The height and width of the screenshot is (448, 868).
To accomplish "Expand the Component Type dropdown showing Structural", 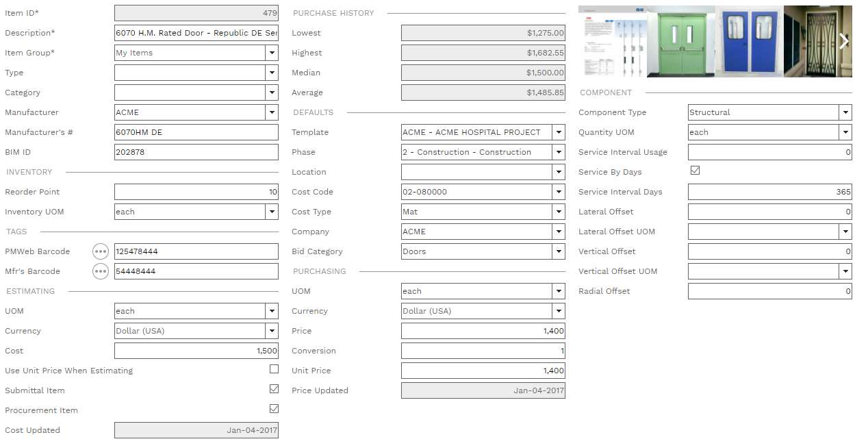I will [845, 112].
